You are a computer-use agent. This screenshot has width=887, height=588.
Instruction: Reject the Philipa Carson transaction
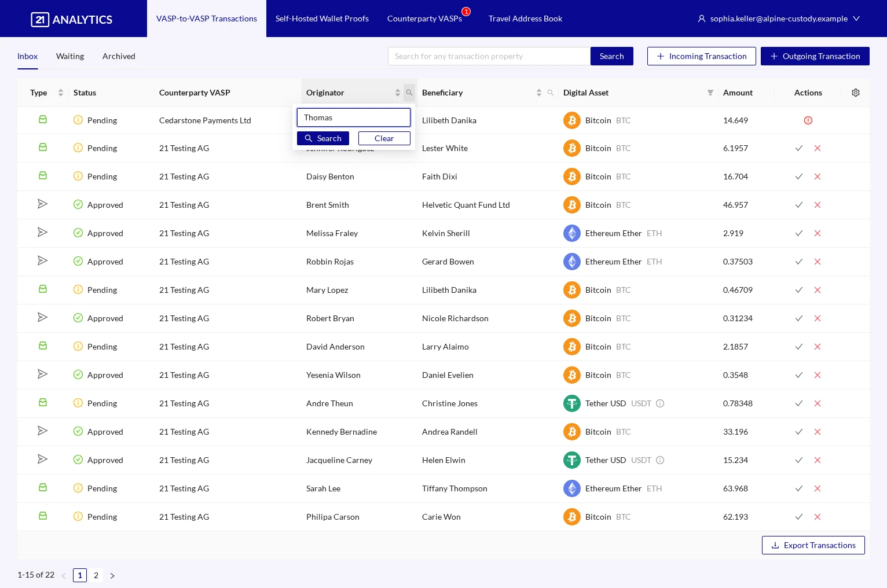tap(818, 517)
